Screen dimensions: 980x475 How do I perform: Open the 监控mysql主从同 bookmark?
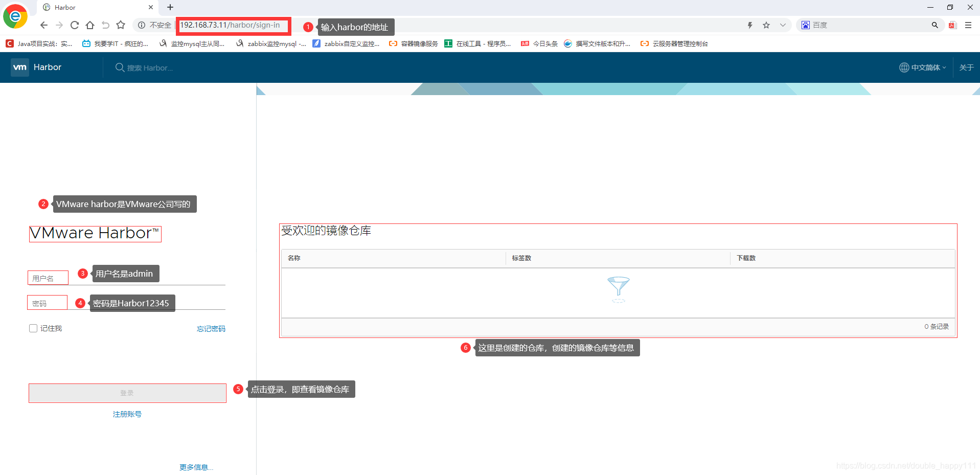(192, 44)
